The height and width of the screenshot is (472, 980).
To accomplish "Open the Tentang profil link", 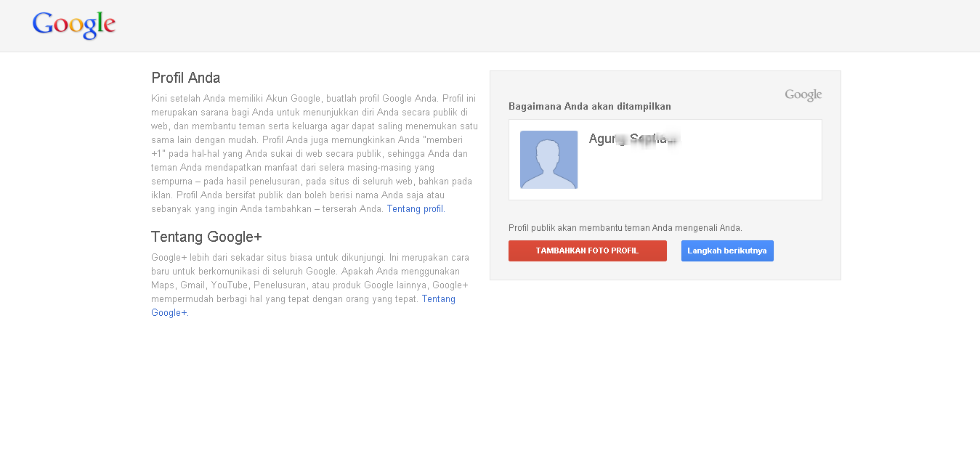I will [x=416, y=209].
